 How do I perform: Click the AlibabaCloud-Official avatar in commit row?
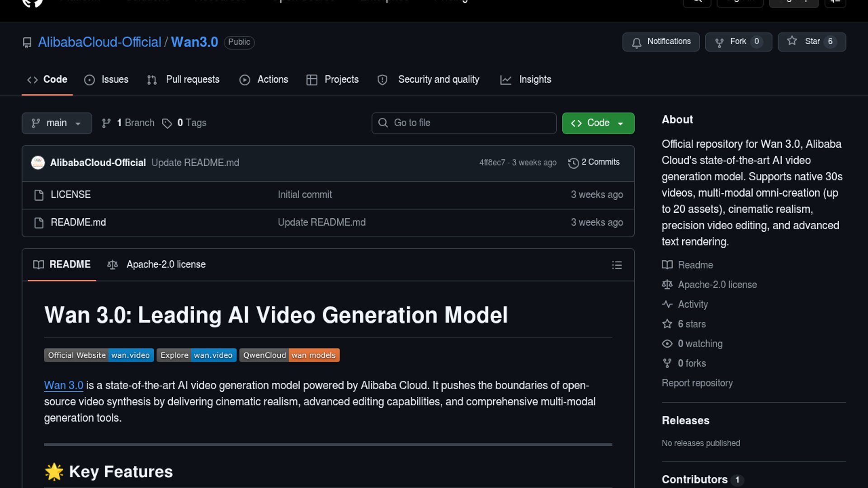click(38, 163)
